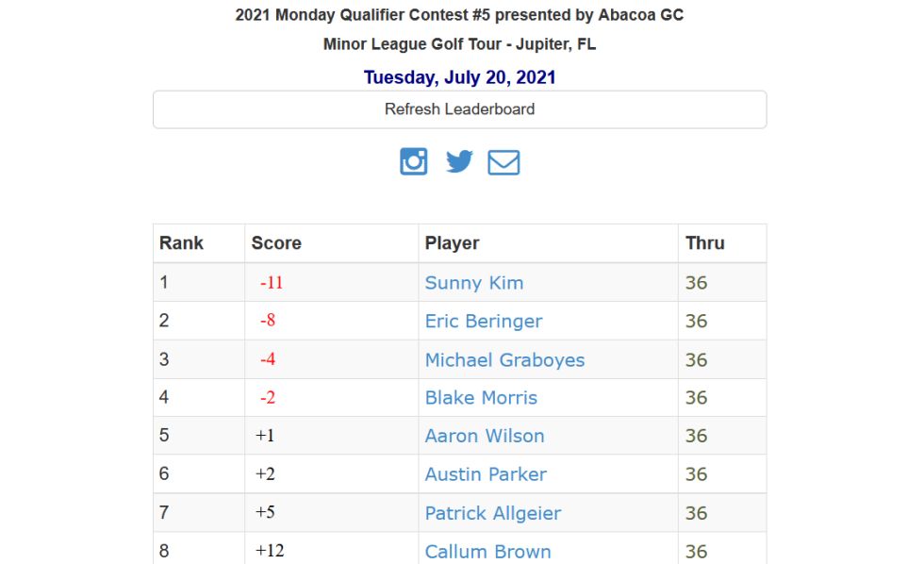
Task: Open Sunny Kim's player page
Action: pyautogui.click(x=473, y=283)
